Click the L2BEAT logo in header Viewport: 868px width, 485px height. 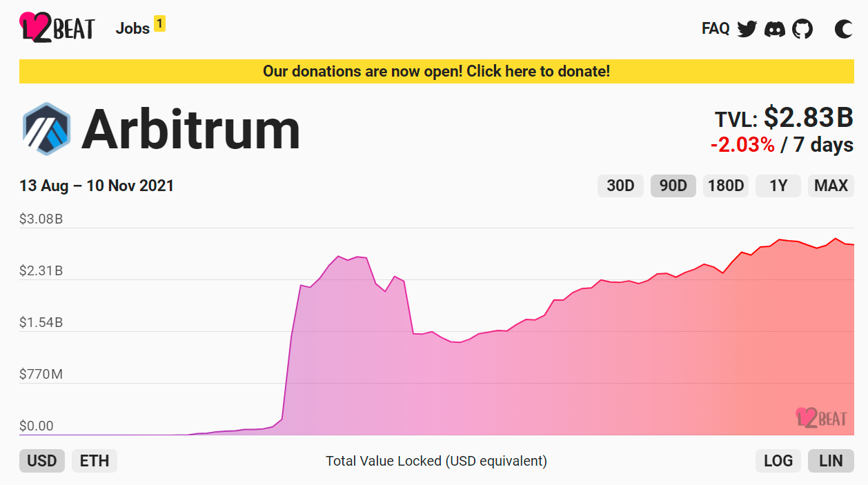pos(57,28)
